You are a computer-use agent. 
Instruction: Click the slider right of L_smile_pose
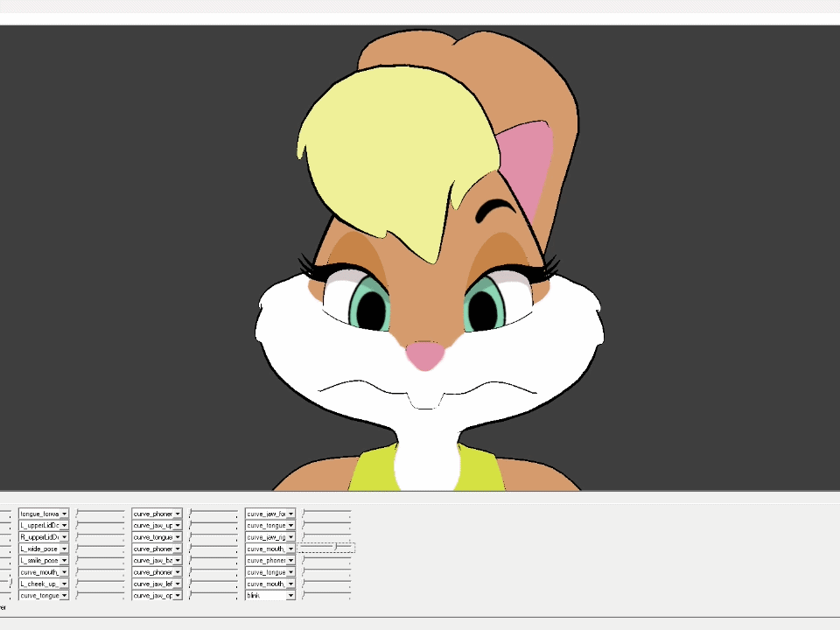coord(100,560)
